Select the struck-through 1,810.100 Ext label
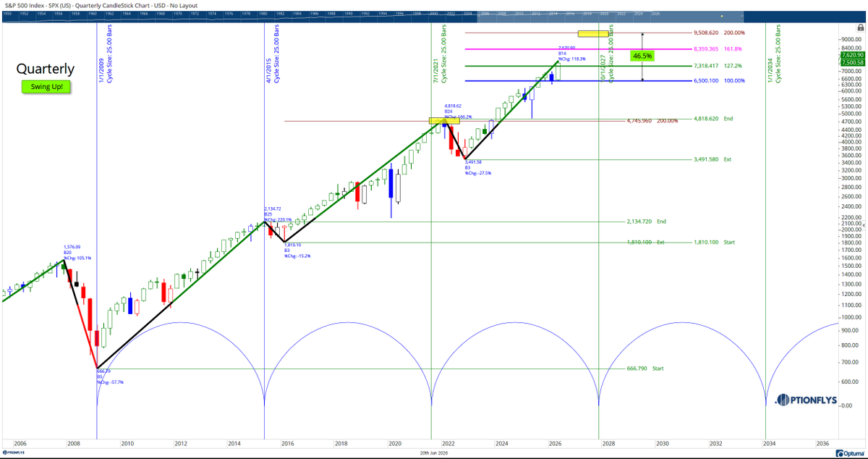Screen dimensions: 868x459 pyautogui.click(x=645, y=242)
